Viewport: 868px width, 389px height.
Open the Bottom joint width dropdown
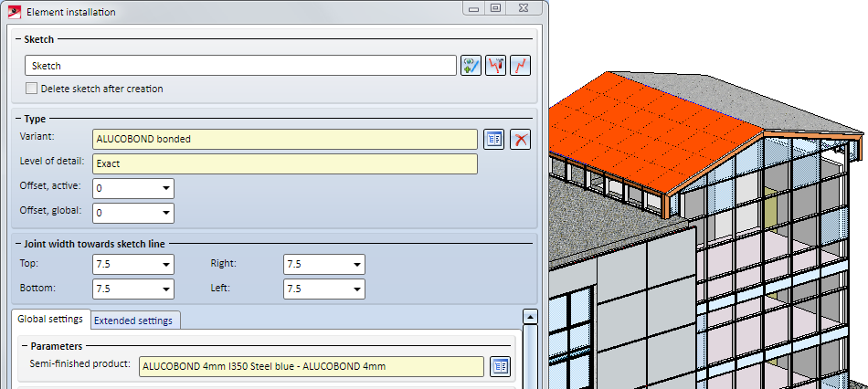click(x=165, y=289)
